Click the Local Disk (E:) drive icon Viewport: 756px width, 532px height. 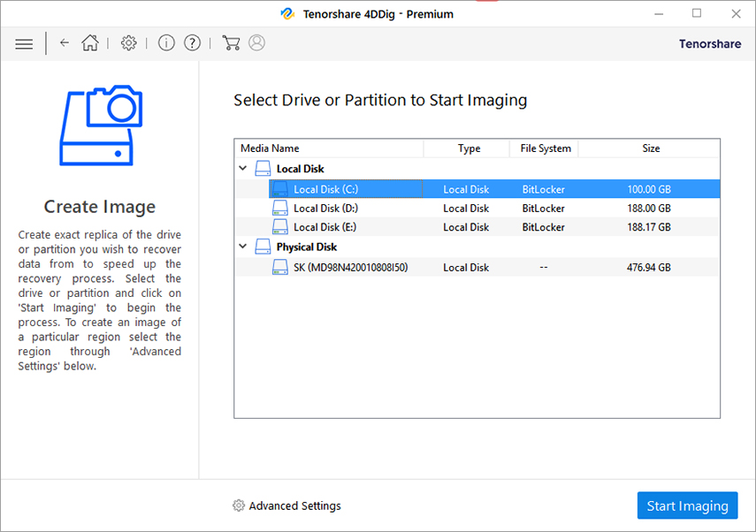click(x=280, y=226)
